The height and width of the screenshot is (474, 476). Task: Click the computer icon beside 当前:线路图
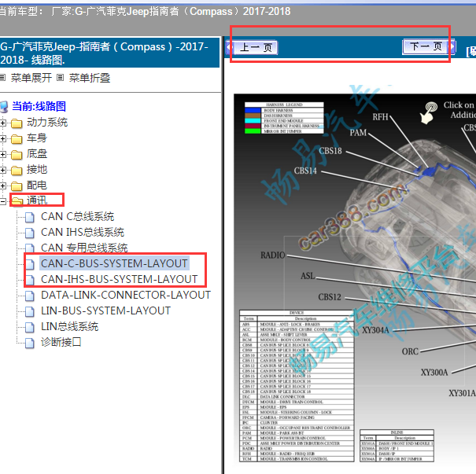[4, 107]
